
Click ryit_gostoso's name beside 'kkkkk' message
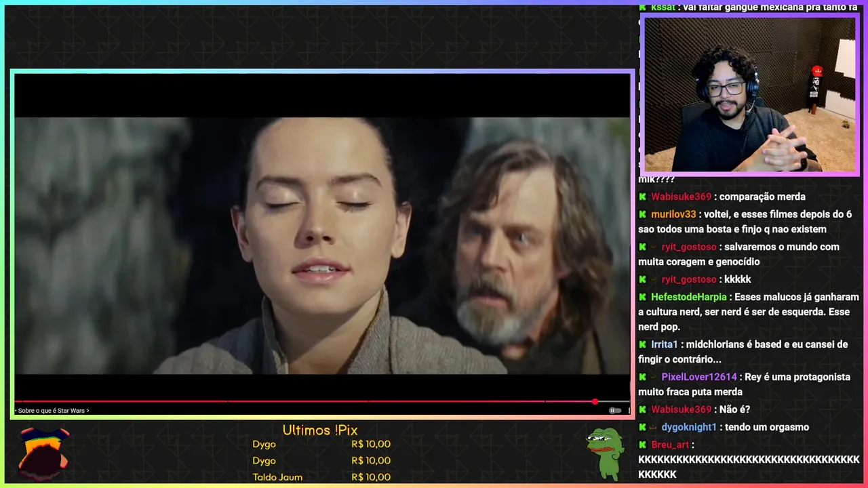(x=689, y=279)
